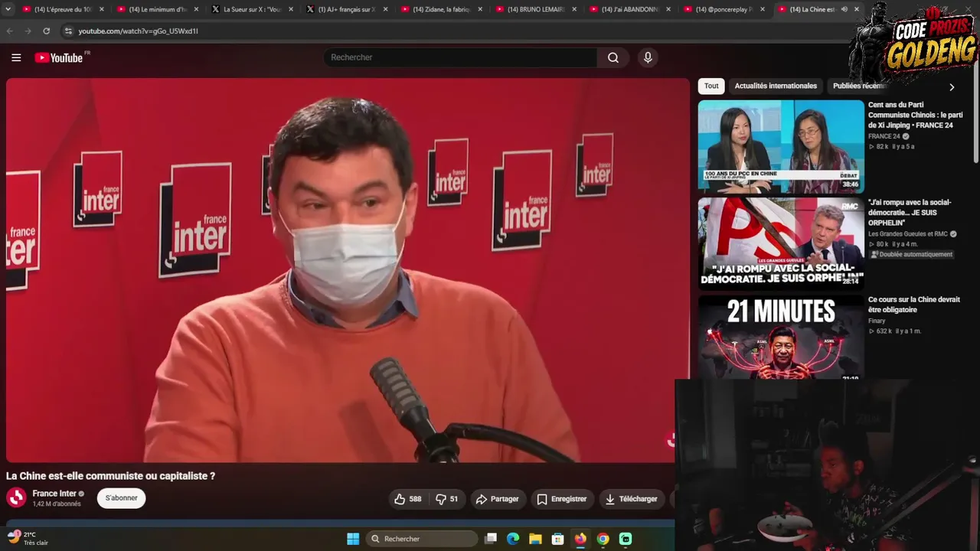
Task: Close the Zidane, la fabrique tab
Action: [x=480, y=9]
